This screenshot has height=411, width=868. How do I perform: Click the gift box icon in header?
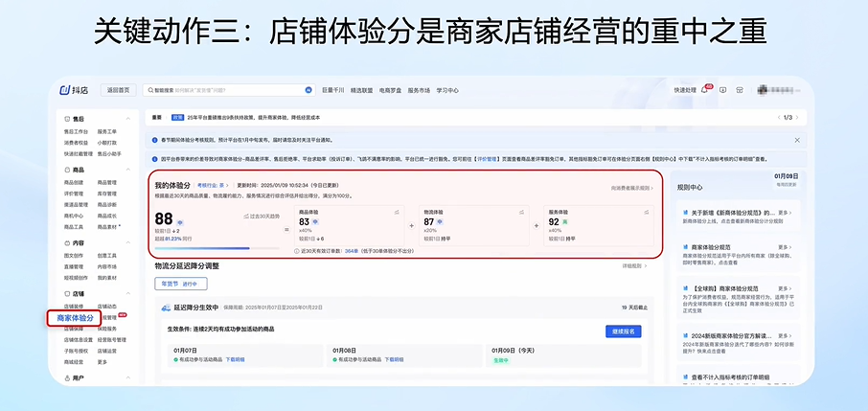pos(739,90)
